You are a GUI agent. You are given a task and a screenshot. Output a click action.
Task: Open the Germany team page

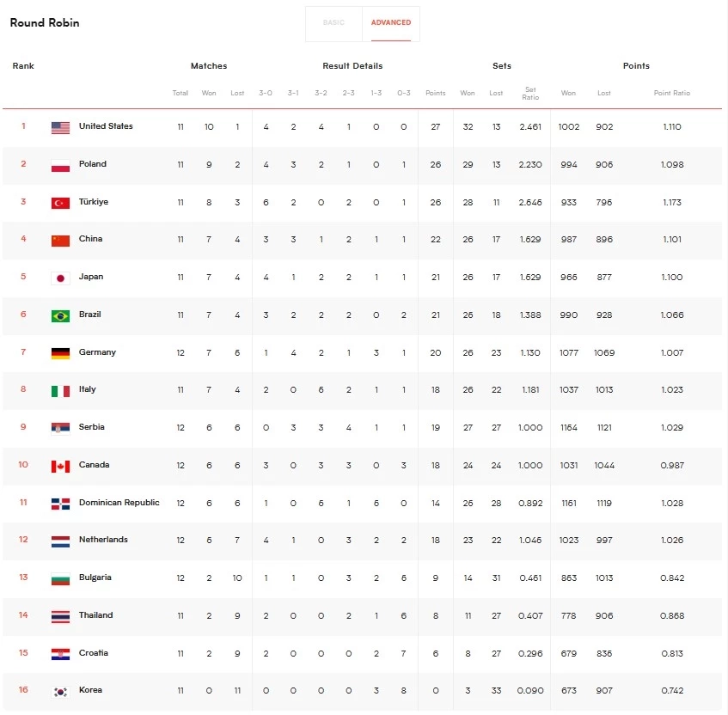[x=98, y=352]
